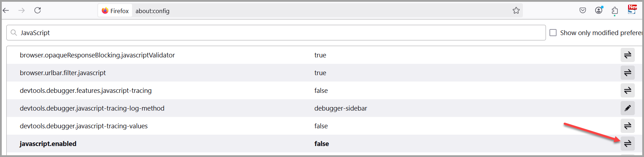Toggle the javascript.enabled preference
This screenshot has height=157, width=644.
point(627,144)
